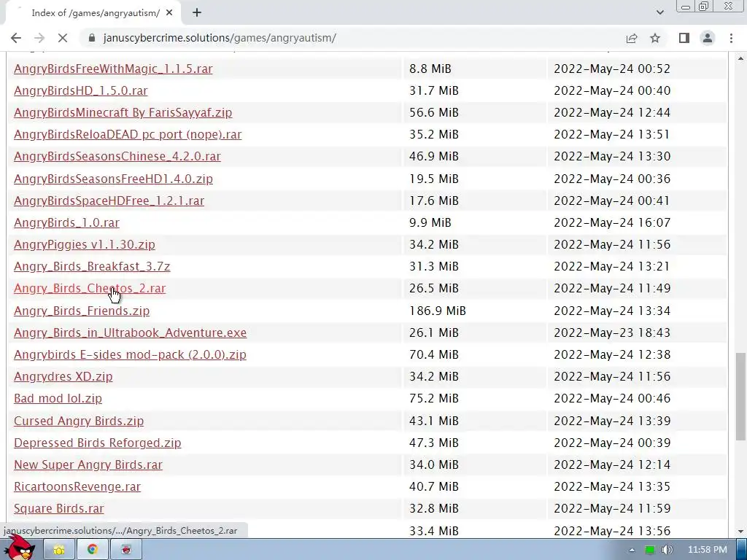Share this page via share icon
747x560 pixels.
632,38
